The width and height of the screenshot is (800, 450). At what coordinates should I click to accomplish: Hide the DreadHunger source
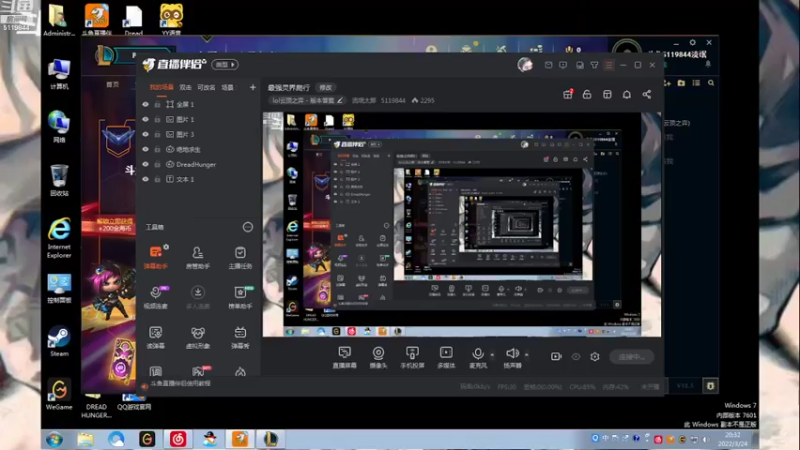tap(145, 164)
